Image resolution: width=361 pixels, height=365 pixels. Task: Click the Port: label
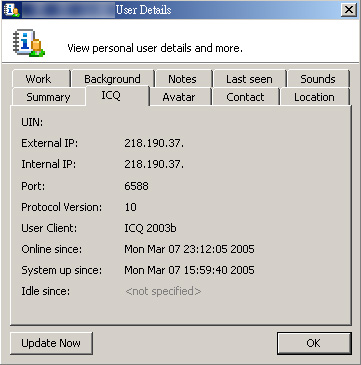pos(33,186)
